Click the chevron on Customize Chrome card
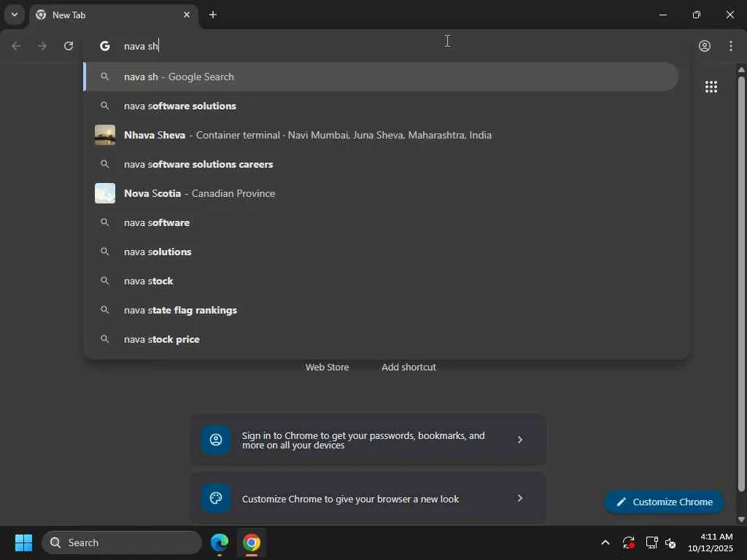747x560 pixels. [520, 499]
